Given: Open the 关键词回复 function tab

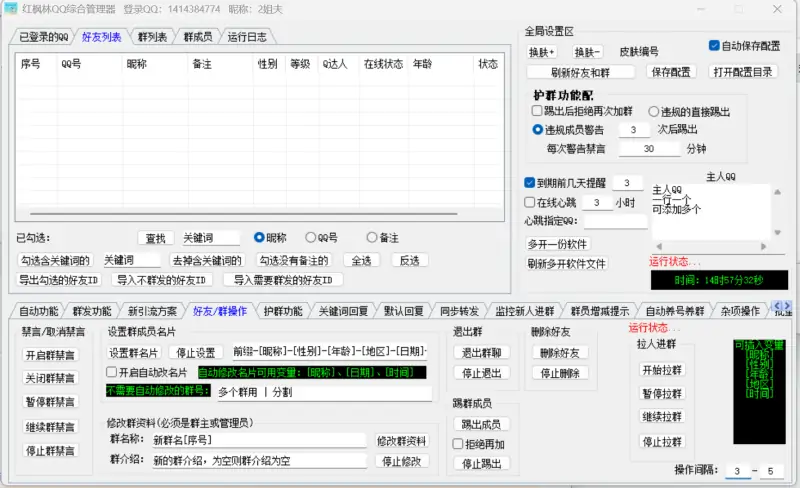Looking at the screenshot, I should click(343, 311).
